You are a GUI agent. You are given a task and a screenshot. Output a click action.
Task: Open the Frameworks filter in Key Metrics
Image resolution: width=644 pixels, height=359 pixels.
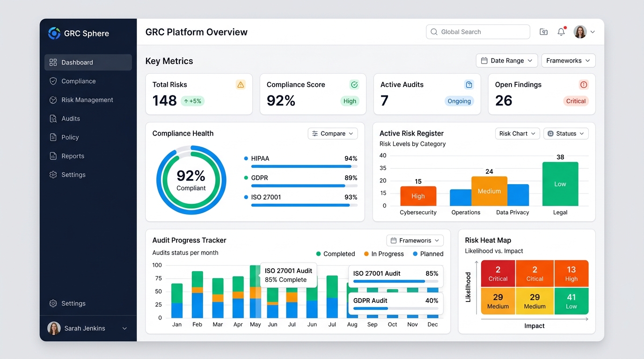(569, 61)
